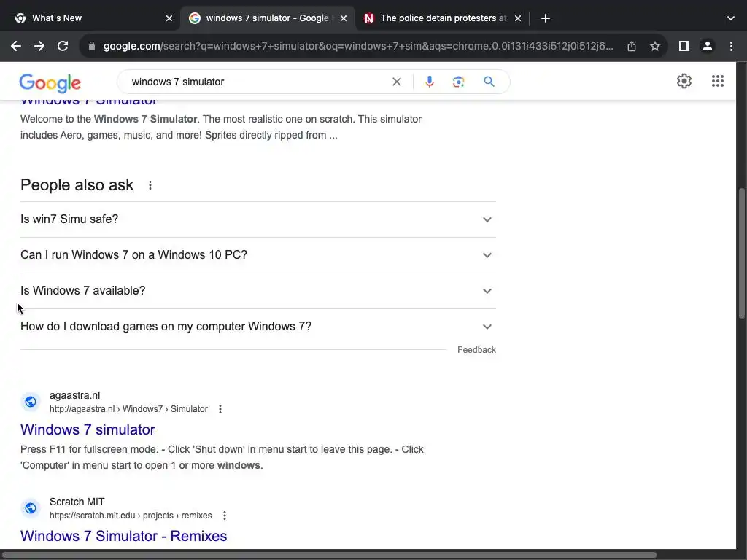Click the lock site information icon
Viewport: 747px width, 560px height.
pyautogui.click(x=92, y=46)
